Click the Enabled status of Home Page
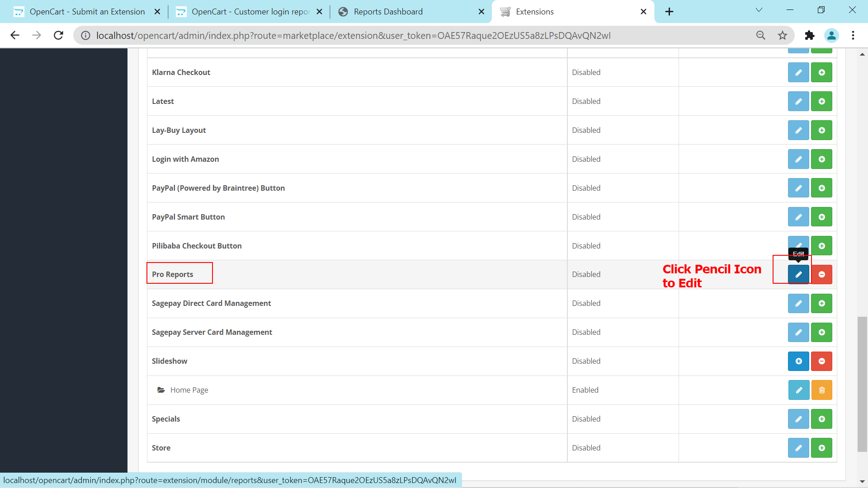The width and height of the screenshot is (868, 488). tap(585, 390)
